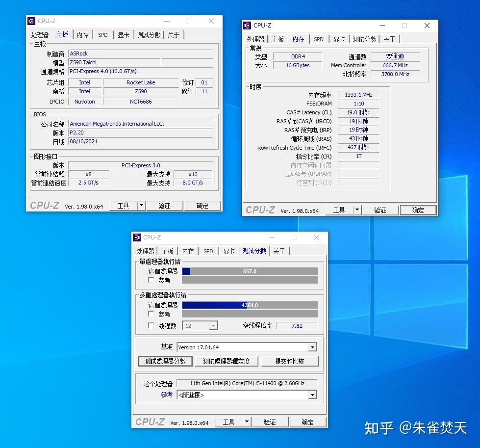Click BIOS 日期 field 08/10/2021
The image size is (480, 448).
pyautogui.click(x=141, y=141)
